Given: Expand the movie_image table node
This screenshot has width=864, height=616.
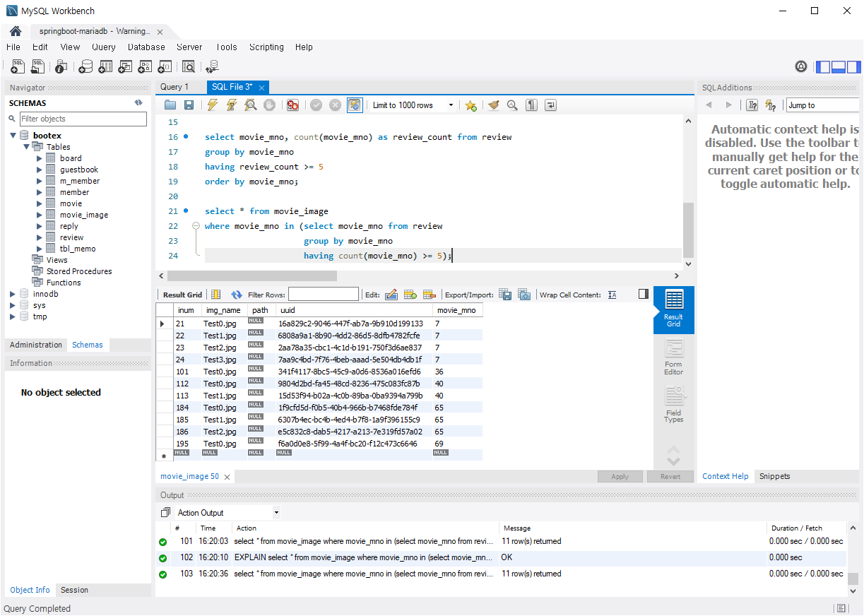Looking at the screenshot, I should click(40, 215).
